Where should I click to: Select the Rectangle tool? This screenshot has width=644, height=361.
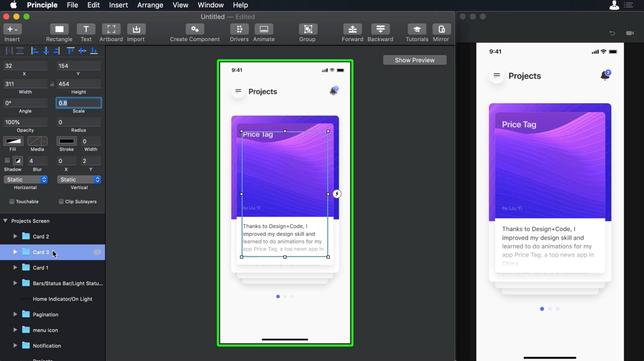pyautogui.click(x=59, y=29)
